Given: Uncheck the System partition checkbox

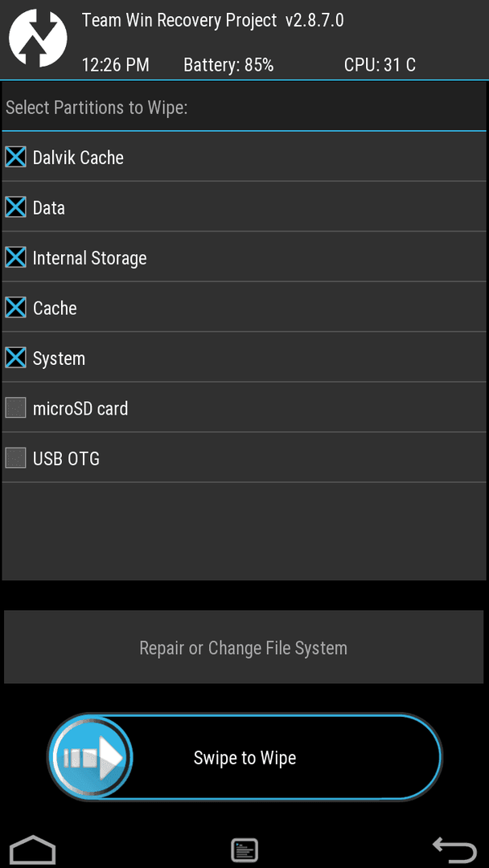Looking at the screenshot, I should coord(16,358).
